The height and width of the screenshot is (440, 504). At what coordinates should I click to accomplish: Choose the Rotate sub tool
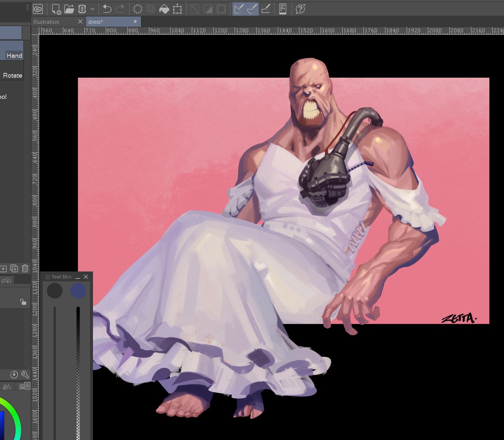pos(12,75)
